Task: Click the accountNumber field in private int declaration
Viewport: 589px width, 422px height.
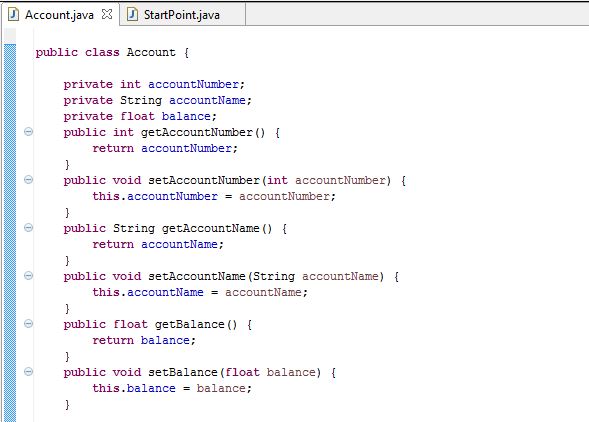Action: (x=193, y=84)
